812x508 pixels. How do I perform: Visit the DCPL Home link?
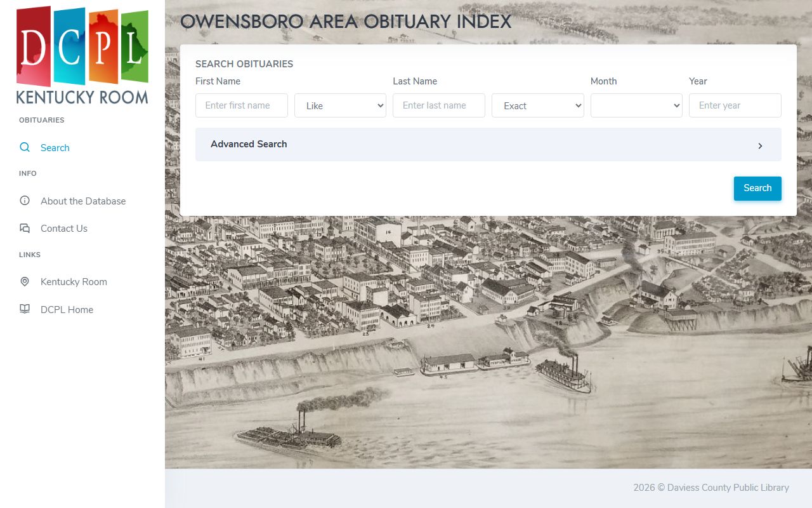pos(67,310)
